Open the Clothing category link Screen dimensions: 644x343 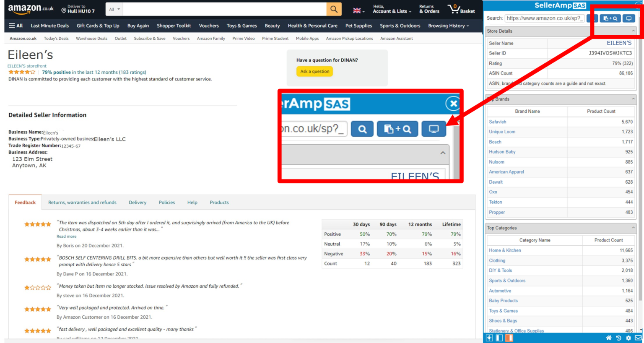497,260
